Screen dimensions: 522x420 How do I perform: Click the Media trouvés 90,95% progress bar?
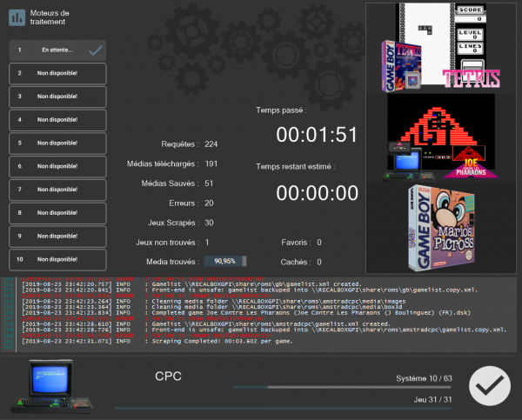coord(225,261)
